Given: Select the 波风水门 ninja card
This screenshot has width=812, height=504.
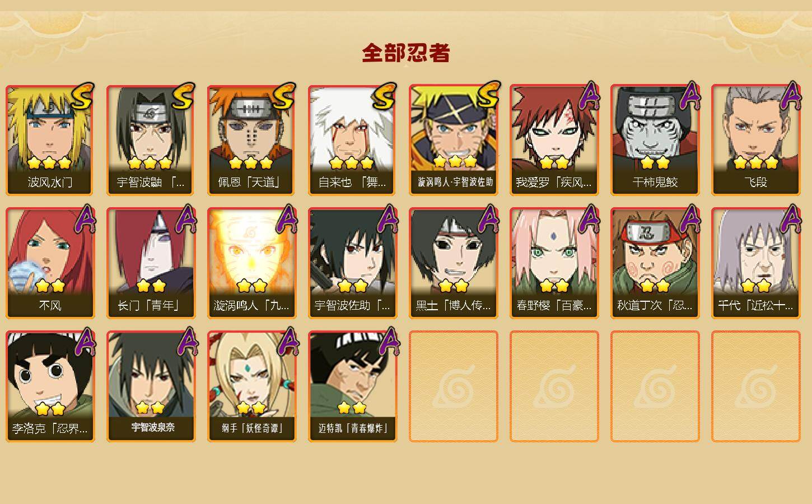Looking at the screenshot, I should tap(50, 140).
